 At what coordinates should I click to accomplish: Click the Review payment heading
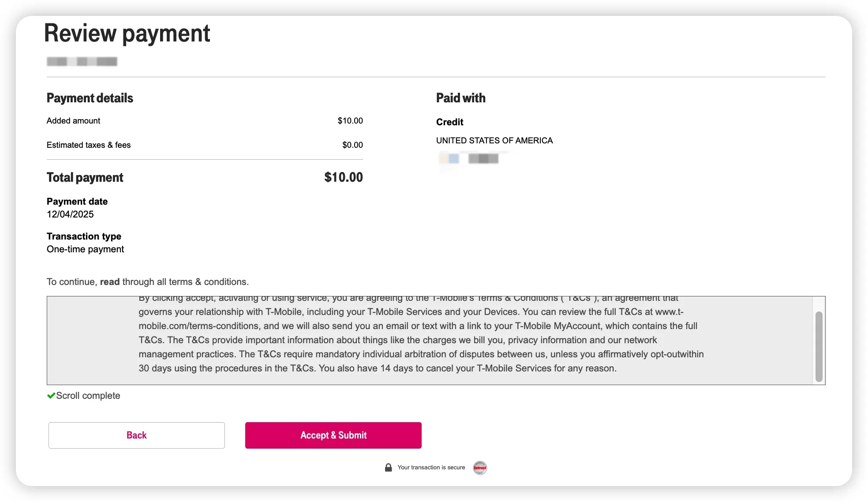pos(127,33)
